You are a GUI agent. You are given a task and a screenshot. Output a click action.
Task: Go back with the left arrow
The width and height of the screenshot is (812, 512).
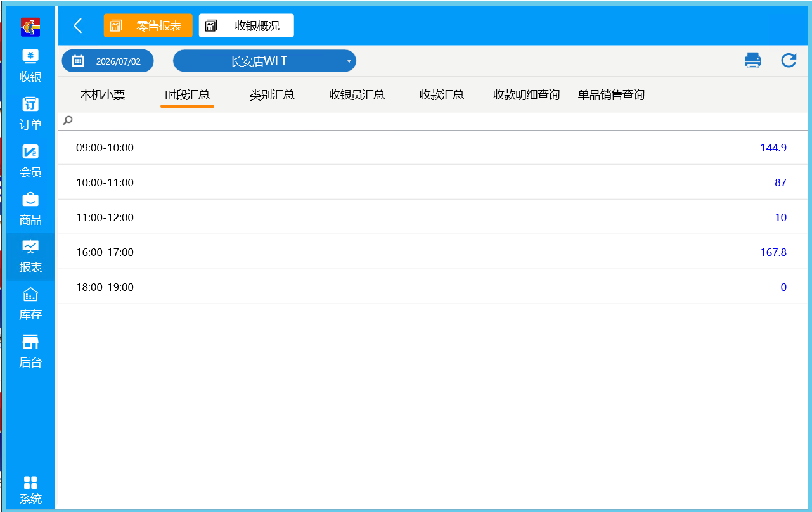78,25
